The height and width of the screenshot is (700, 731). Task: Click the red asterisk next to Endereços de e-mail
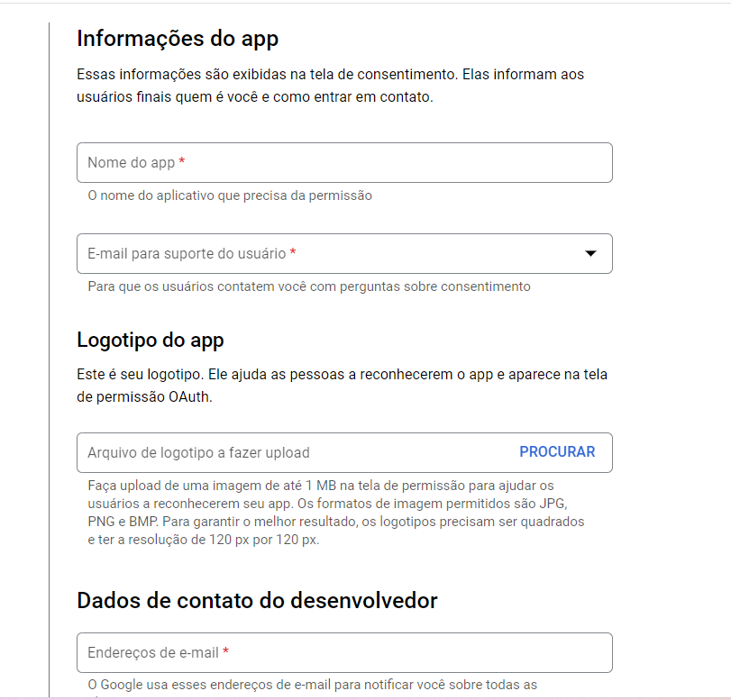coord(226,652)
